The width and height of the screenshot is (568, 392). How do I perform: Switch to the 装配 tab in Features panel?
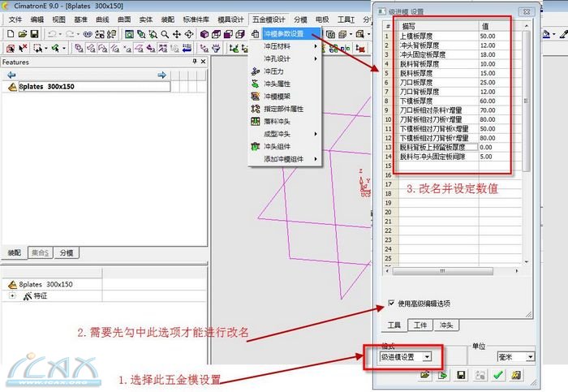tap(15, 252)
